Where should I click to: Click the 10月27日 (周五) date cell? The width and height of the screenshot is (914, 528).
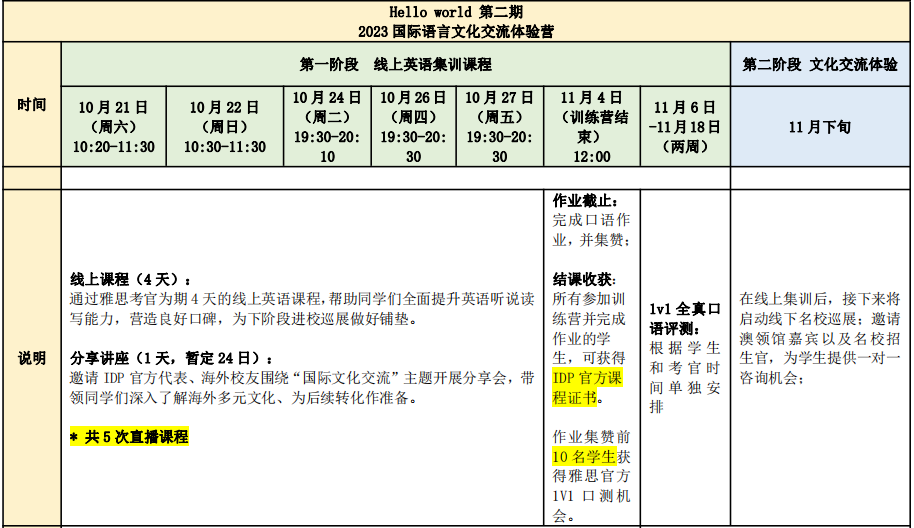click(500, 127)
